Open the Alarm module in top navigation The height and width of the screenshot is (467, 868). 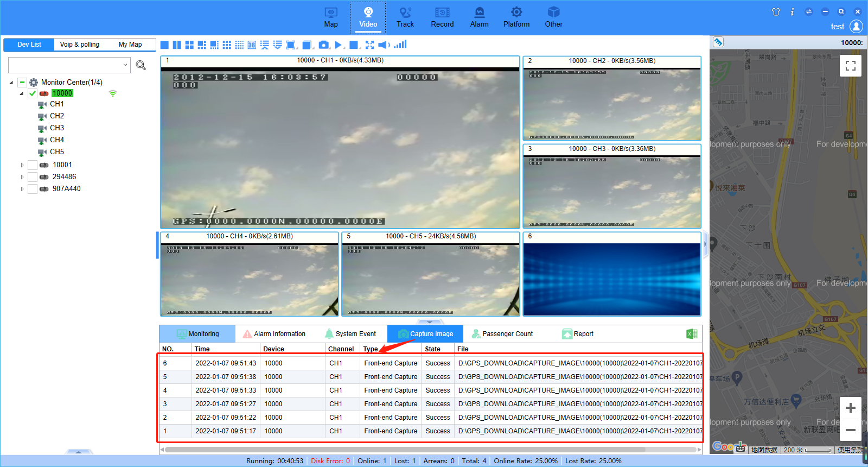click(x=479, y=17)
